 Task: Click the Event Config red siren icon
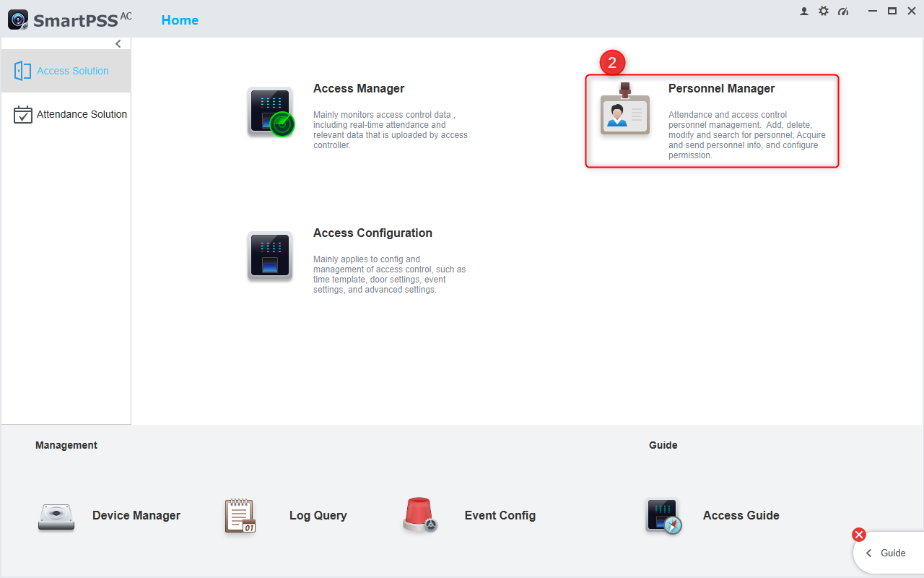point(421,516)
